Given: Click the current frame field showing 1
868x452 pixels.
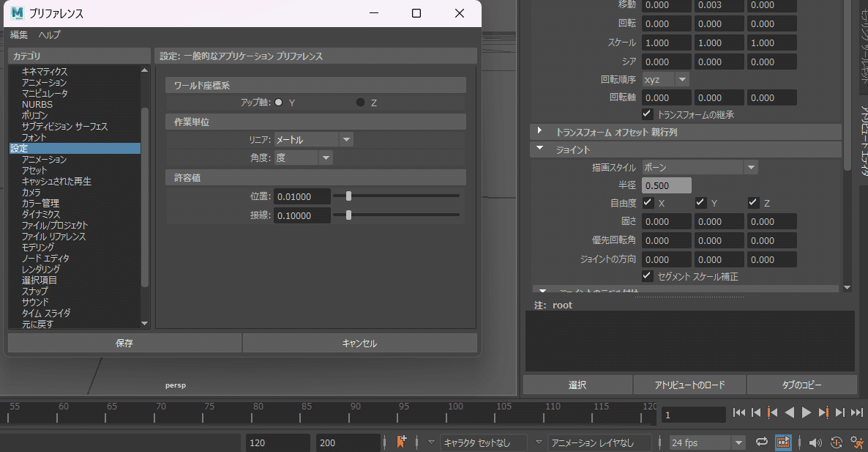Looking at the screenshot, I should coord(694,415).
